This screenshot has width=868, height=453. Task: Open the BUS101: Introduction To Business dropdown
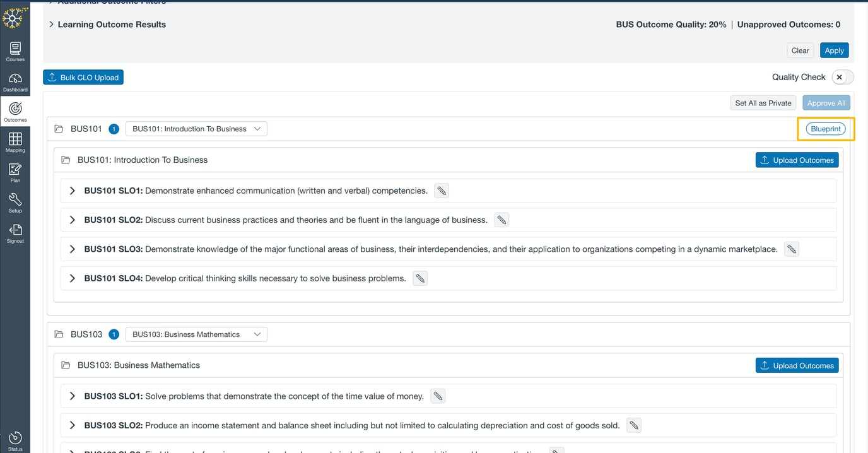[x=196, y=128]
